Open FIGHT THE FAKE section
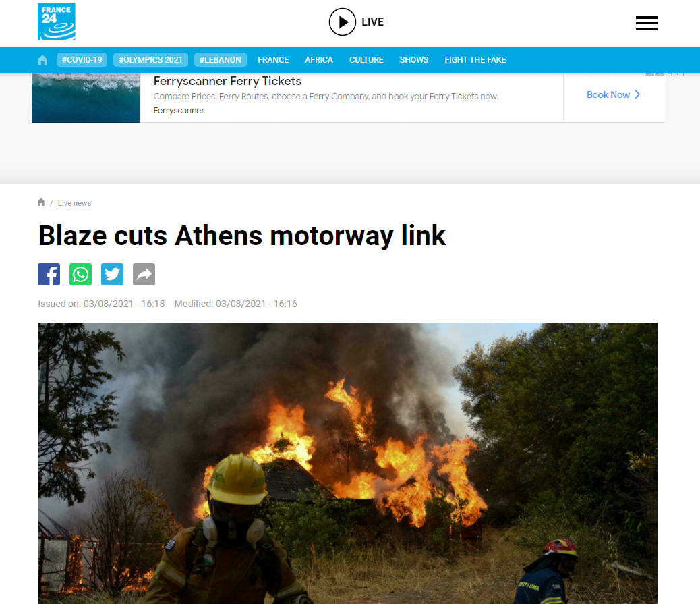This screenshot has width=700, height=604. coord(475,60)
